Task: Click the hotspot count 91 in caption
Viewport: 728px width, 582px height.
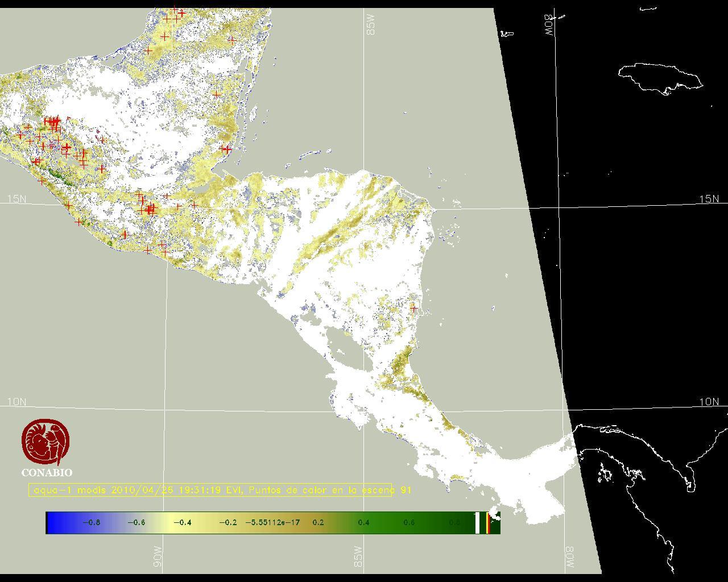Action: tap(406, 490)
